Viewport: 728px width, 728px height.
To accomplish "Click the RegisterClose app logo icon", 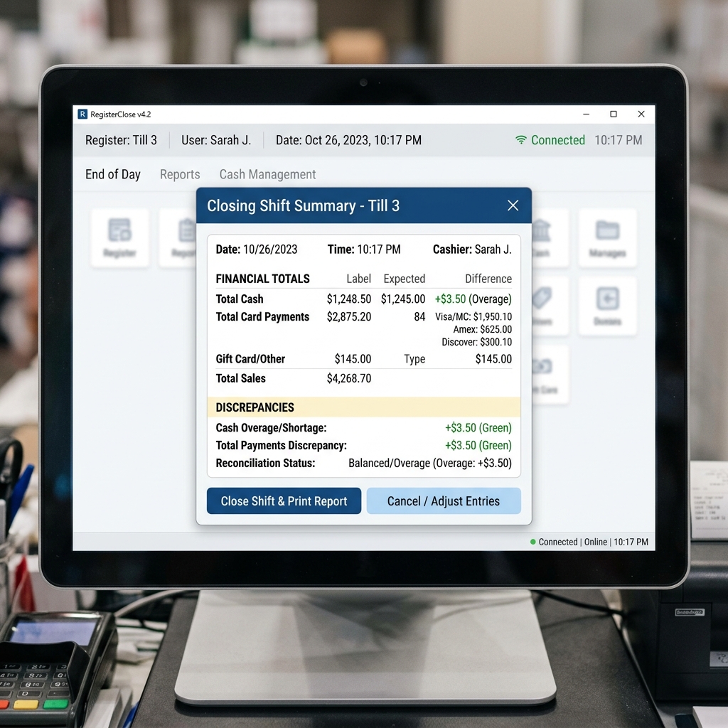I will coord(82,114).
